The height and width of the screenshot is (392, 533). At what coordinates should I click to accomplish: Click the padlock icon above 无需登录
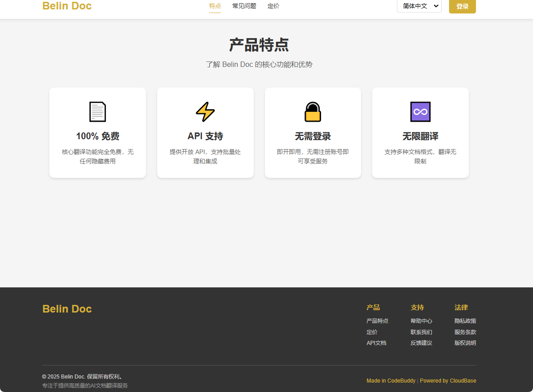coord(313,111)
